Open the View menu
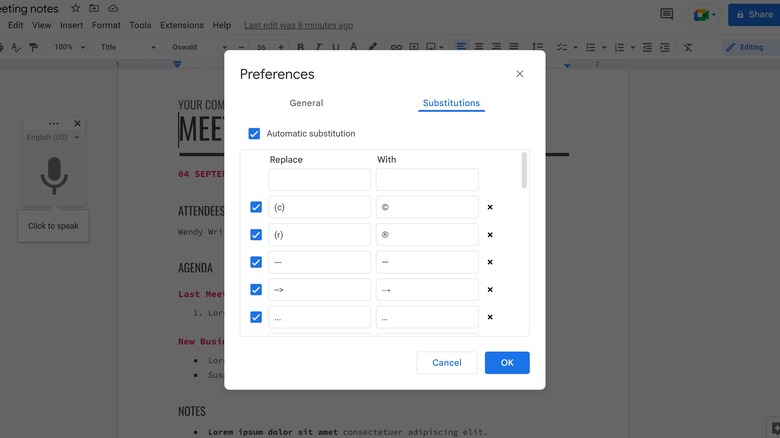This screenshot has width=780, height=438. [x=42, y=25]
